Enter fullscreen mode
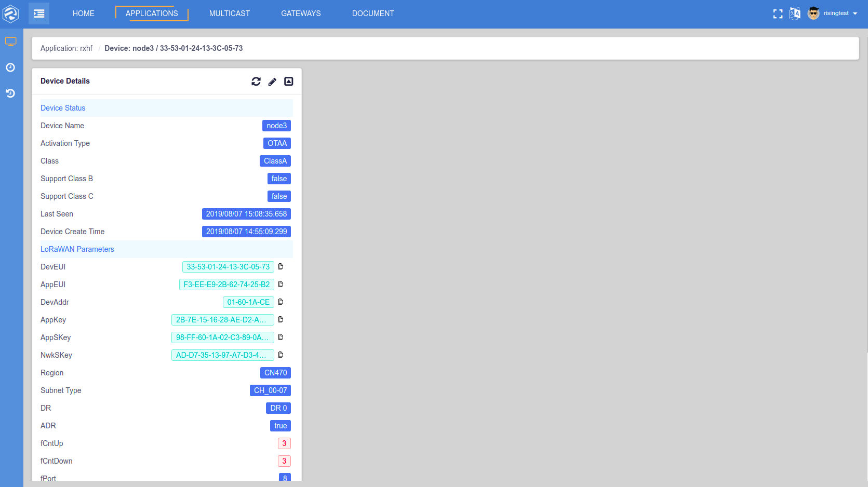Image resolution: width=868 pixels, height=487 pixels. [778, 14]
